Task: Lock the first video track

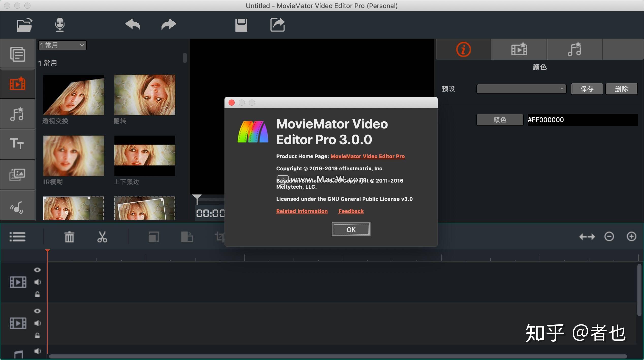Action: (37, 294)
